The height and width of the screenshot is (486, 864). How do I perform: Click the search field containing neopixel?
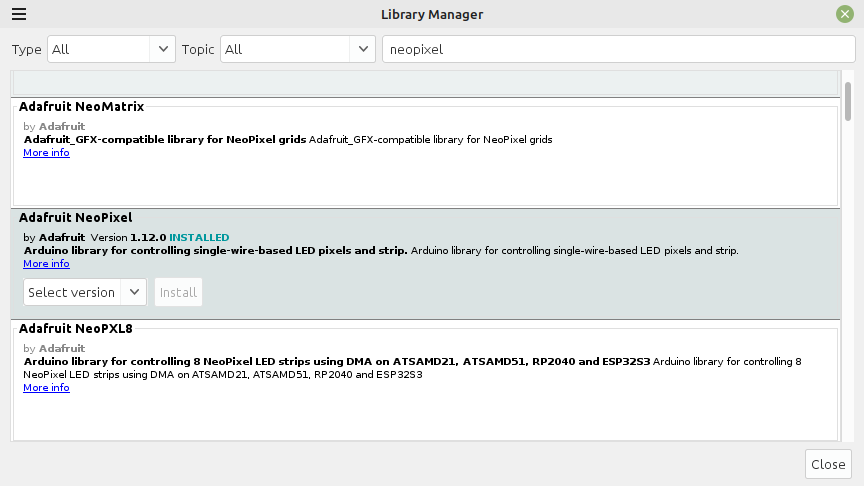618,49
